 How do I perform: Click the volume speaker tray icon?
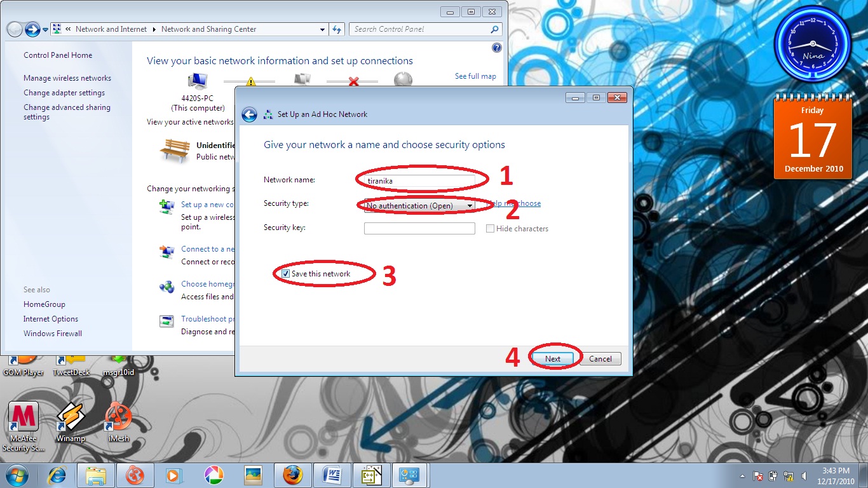pos(804,476)
